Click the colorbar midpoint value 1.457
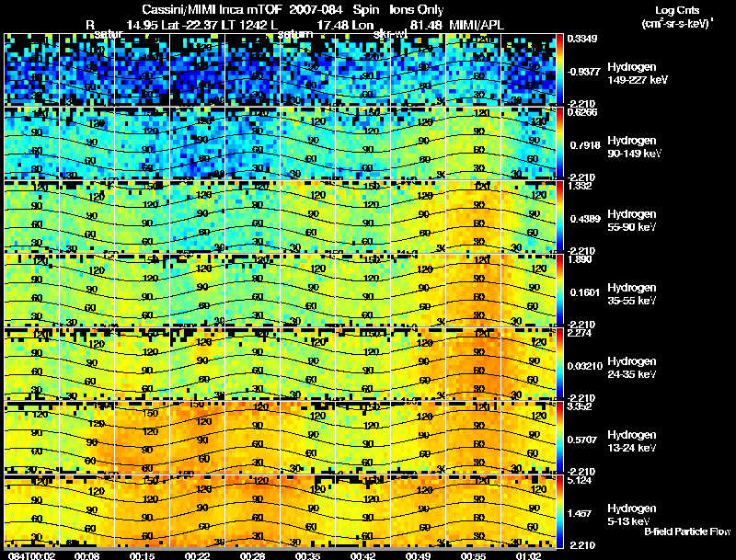 [x=580, y=514]
